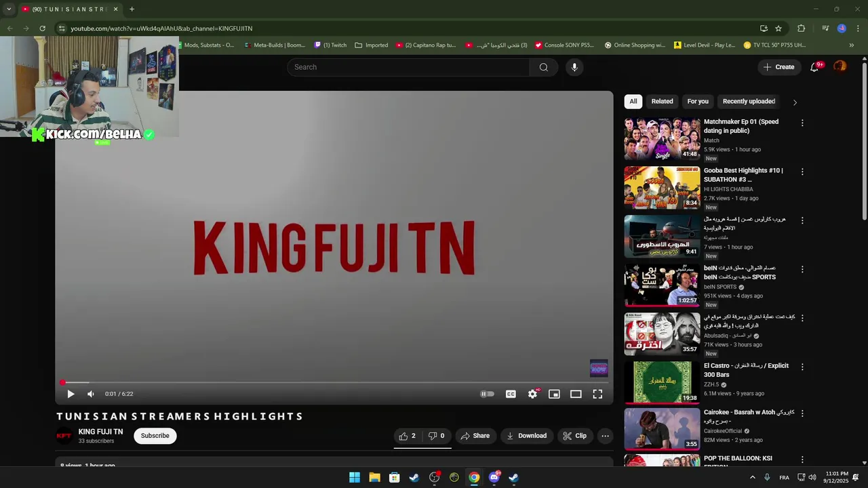Enable theater mode view

tap(576, 394)
